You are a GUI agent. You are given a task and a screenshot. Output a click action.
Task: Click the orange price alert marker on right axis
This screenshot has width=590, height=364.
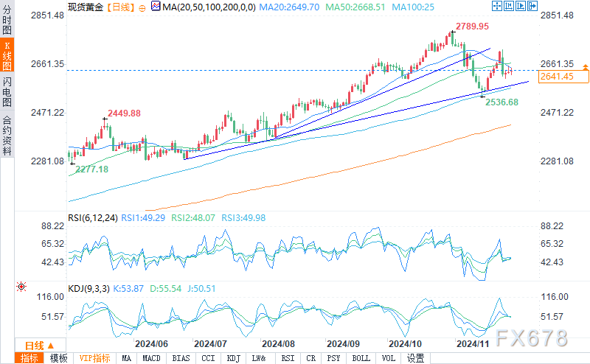point(586,67)
